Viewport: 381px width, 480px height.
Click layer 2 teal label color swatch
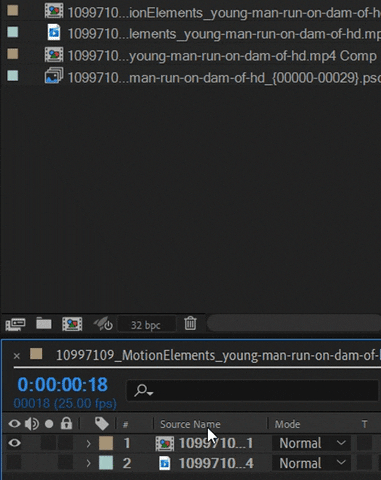point(106,463)
